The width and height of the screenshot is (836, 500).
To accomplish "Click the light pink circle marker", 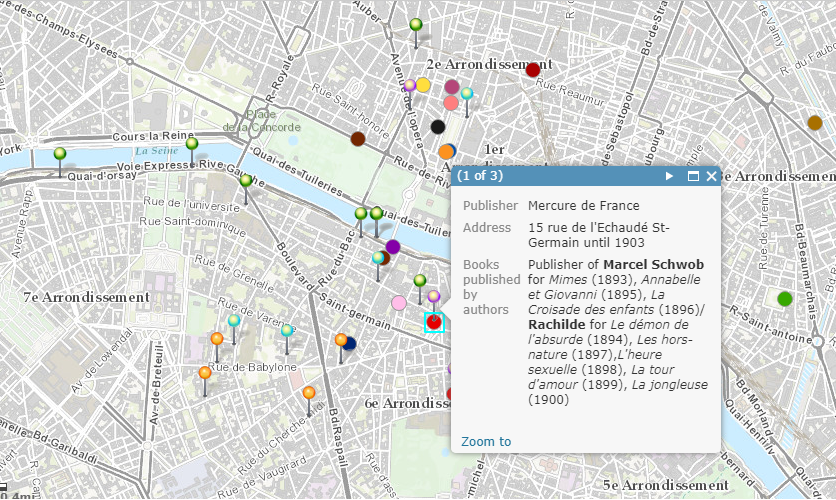I will (x=399, y=302).
